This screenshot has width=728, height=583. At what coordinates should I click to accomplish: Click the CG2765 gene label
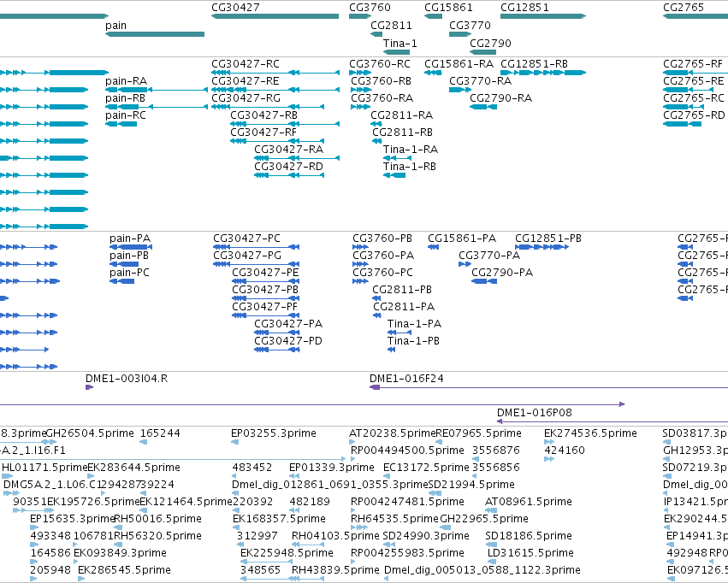coord(683,8)
